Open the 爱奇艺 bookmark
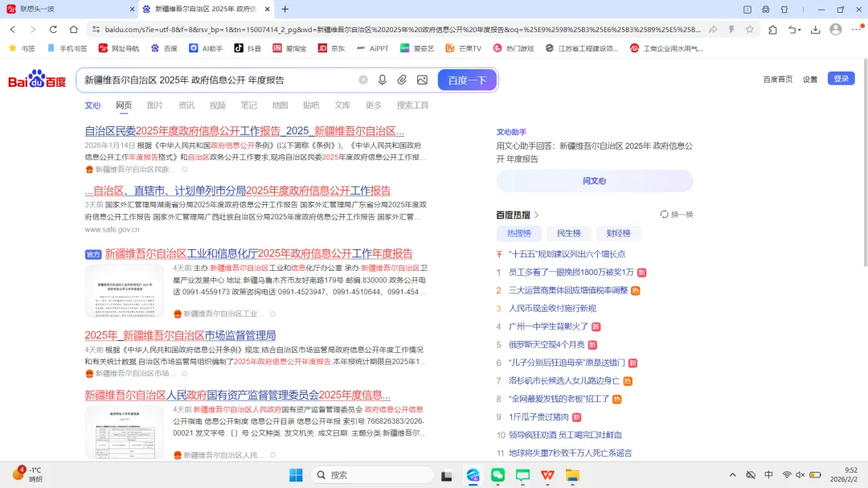Image resolution: width=868 pixels, height=488 pixels. pyautogui.click(x=417, y=48)
